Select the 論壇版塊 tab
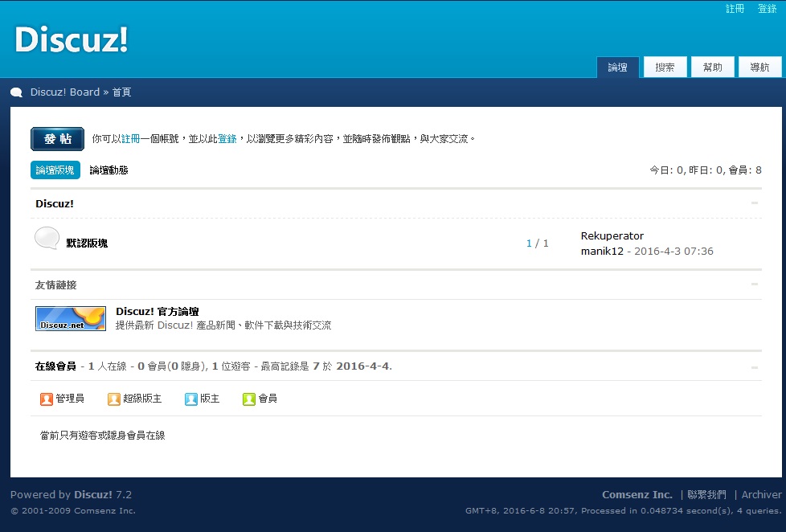 point(55,170)
